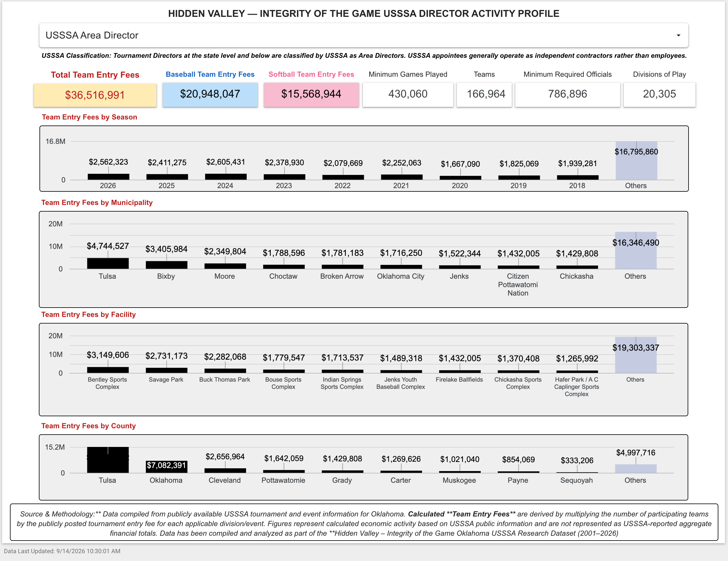Click the Divisions of Play value 20,305

tap(660, 94)
